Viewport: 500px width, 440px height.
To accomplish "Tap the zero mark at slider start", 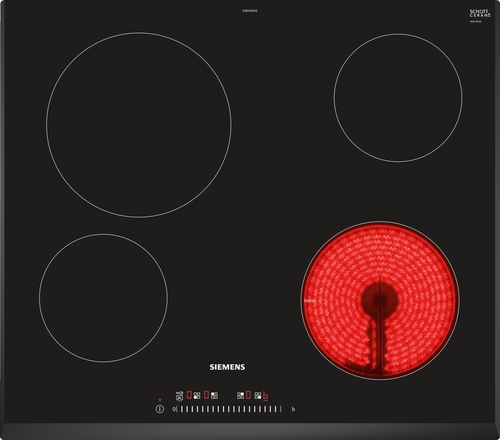I will click(x=174, y=409).
